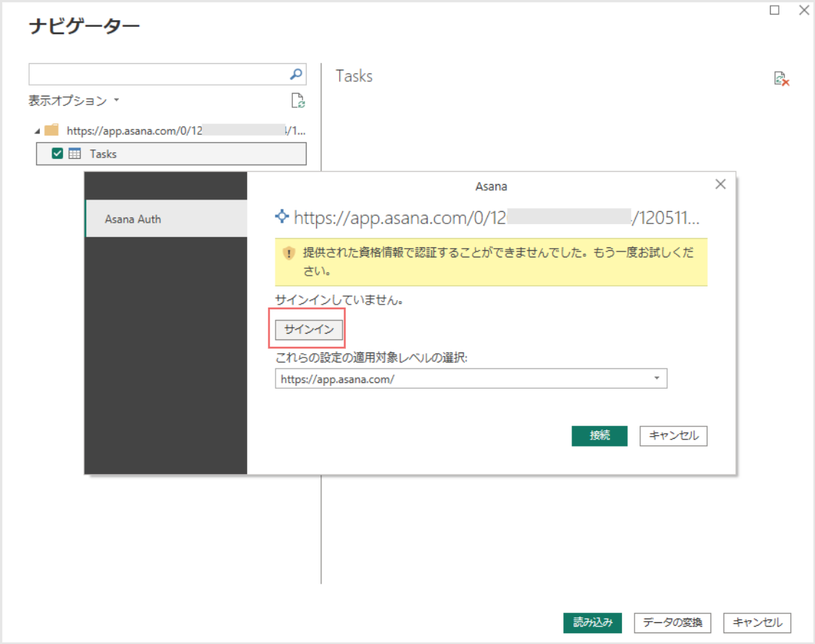Select the Tasks row in the tree
815x644 pixels.
pos(171,154)
